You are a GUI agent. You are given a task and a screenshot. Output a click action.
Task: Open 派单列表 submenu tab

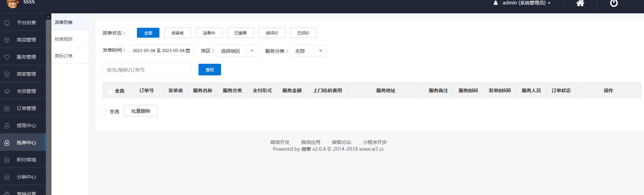[70, 22]
